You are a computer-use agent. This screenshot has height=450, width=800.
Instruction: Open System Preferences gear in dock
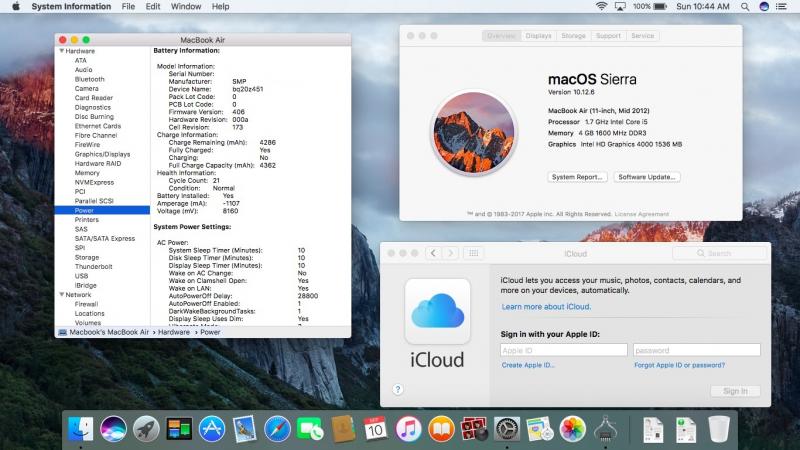click(x=507, y=429)
